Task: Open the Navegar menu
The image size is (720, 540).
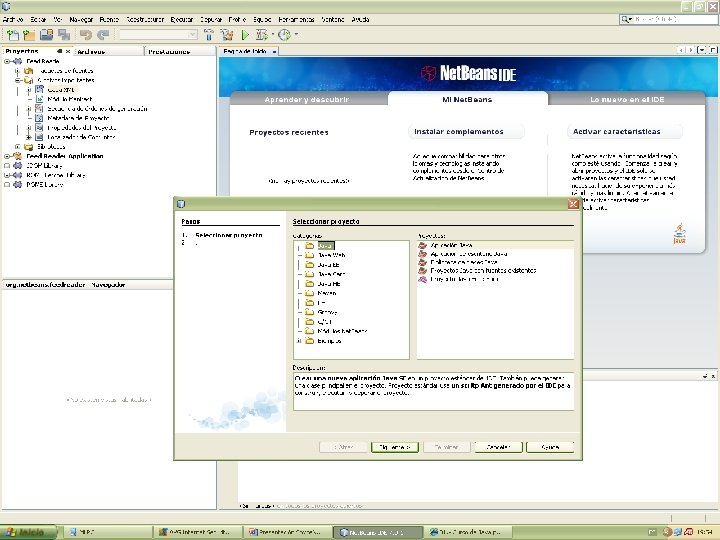Action: pyautogui.click(x=81, y=19)
